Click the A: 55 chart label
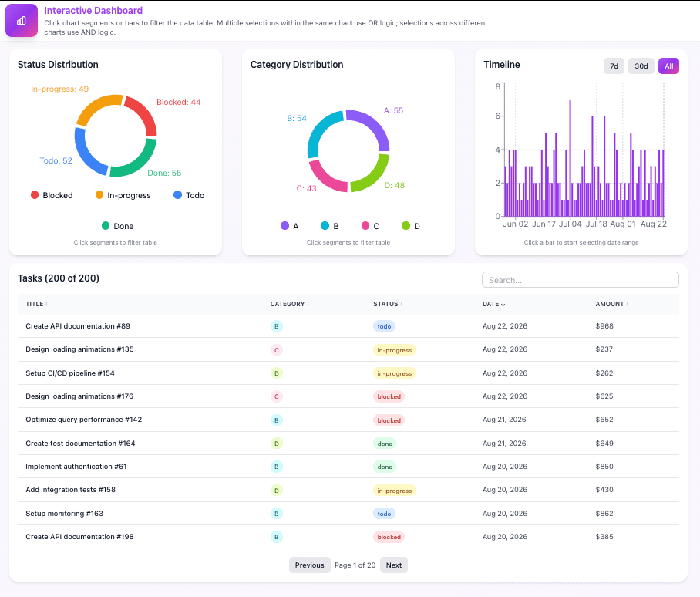The image size is (700, 597). coord(393,110)
